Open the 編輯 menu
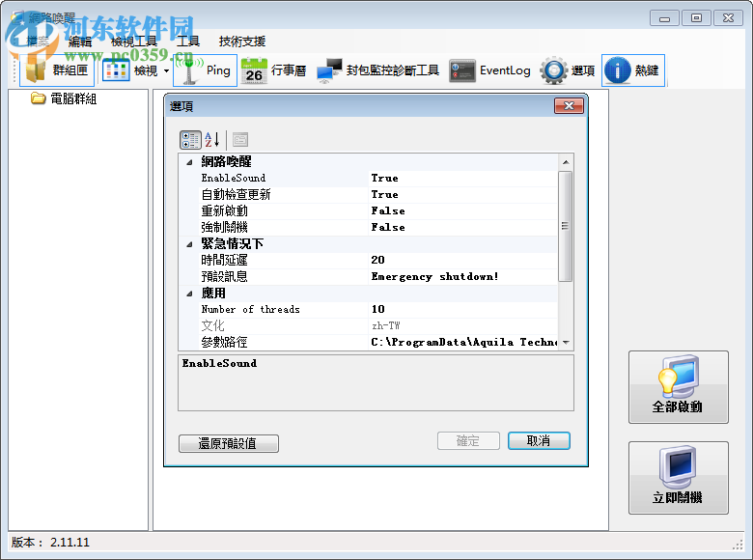Viewport: 753px width, 560px height. point(80,42)
